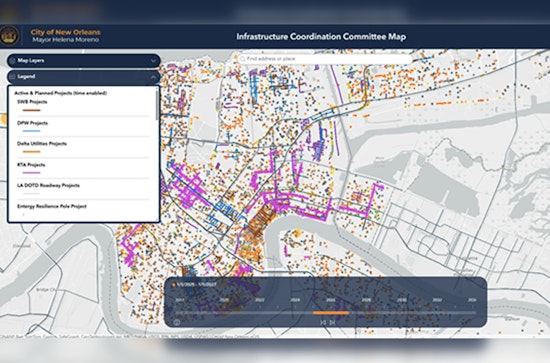Click the Map Layers stack icon

pyautogui.click(x=13, y=61)
